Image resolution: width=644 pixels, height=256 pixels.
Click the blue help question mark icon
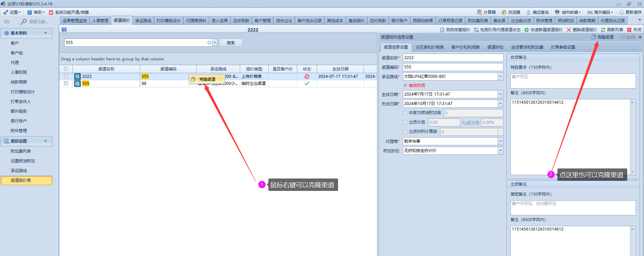tap(64, 30)
